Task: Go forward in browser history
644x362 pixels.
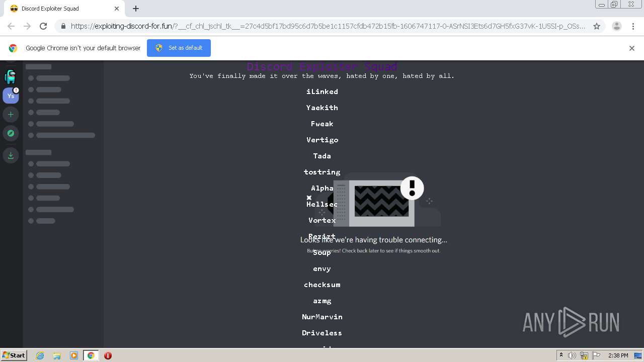Action: pyautogui.click(x=27, y=26)
